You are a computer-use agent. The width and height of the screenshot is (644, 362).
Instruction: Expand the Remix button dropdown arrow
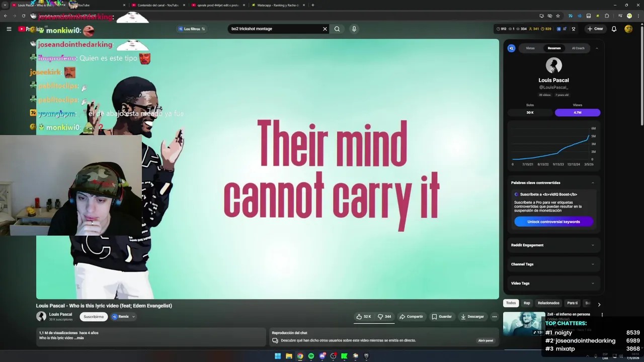pyautogui.click(x=133, y=317)
